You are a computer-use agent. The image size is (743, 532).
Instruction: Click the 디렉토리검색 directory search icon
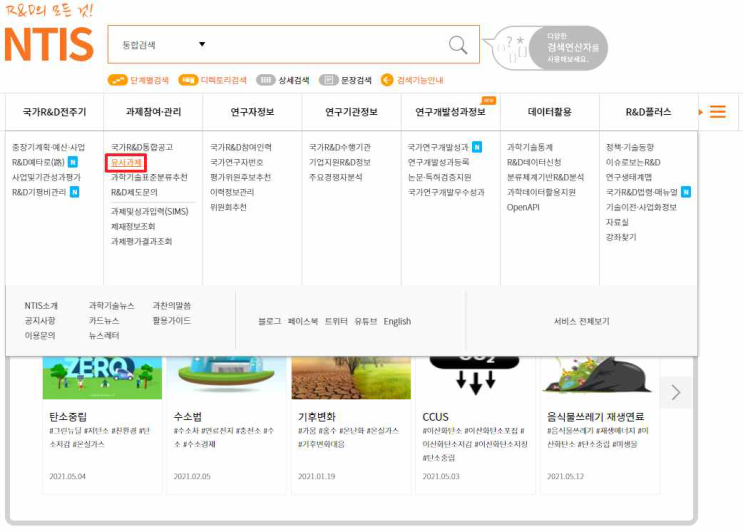point(188,80)
